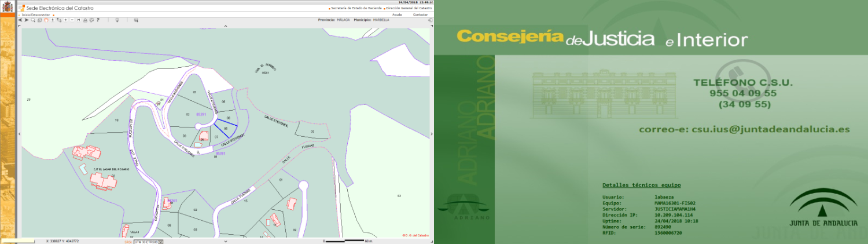Click the server name JUSTICIAMAMA1H4
868x244 pixels.
pyautogui.click(x=675, y=209)
